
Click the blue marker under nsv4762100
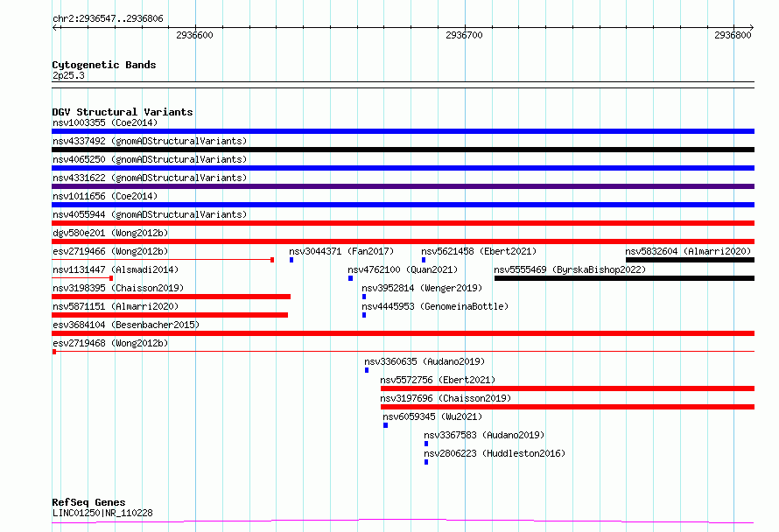(351, 278)
